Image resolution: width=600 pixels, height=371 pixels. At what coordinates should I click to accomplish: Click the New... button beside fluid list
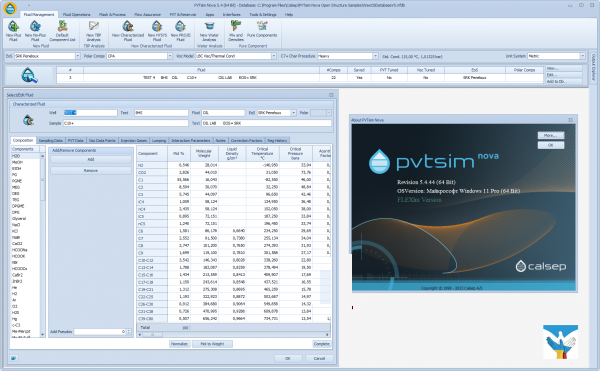tap(564, 68)
